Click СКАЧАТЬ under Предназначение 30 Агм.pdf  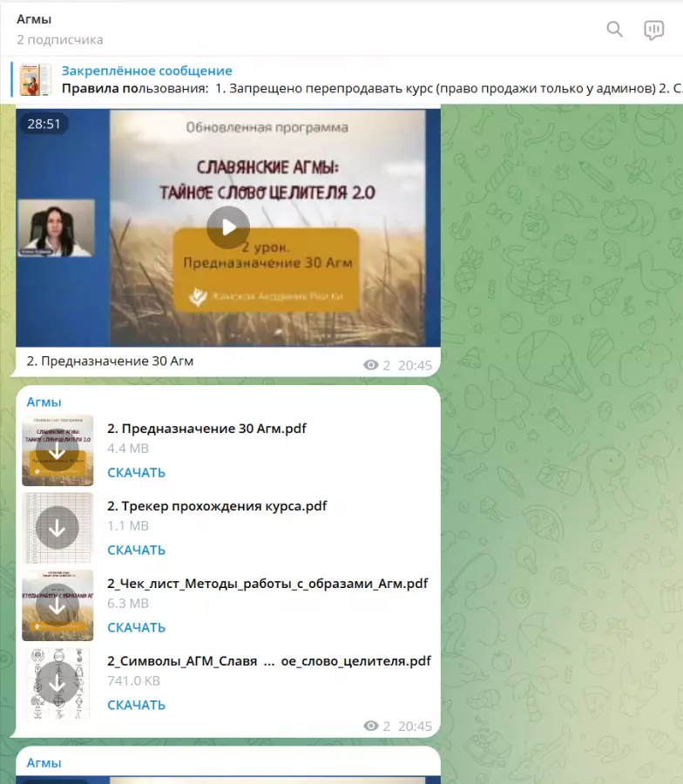136,473
